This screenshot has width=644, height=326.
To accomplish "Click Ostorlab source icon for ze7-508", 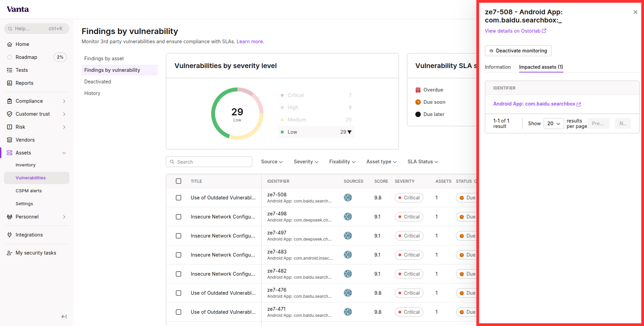I will click(348, 198).
